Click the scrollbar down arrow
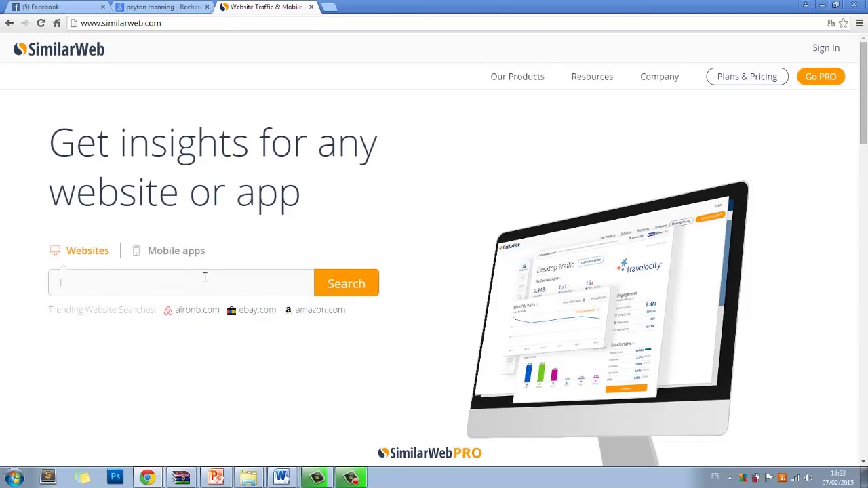Image resolution: width=868 pixels, height=488 pixels. point(863,462)
